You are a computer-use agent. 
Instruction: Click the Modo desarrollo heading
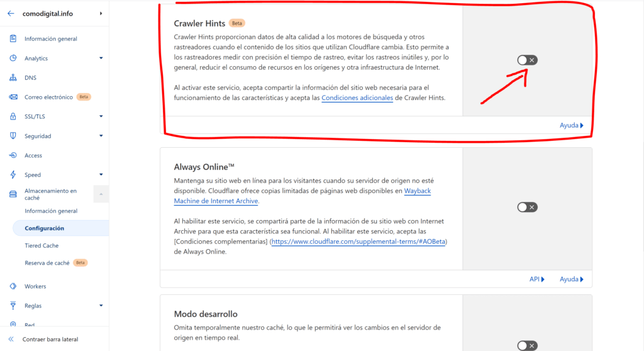click(x=206, y=314)
